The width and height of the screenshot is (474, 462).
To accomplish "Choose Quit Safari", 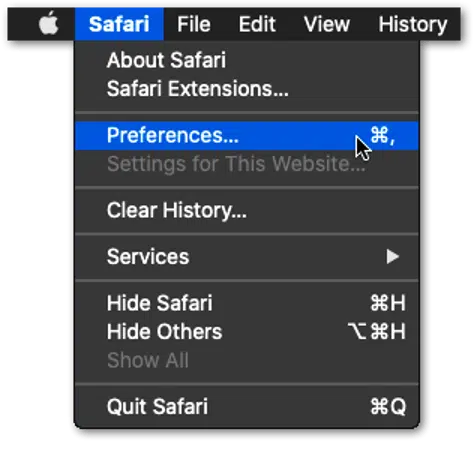I will coord(247,406).
